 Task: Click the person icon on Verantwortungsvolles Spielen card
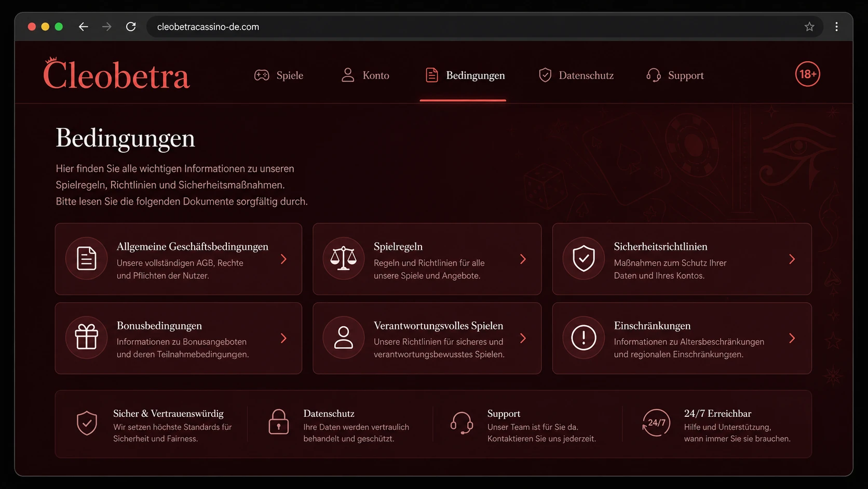(x=343, y=337)
